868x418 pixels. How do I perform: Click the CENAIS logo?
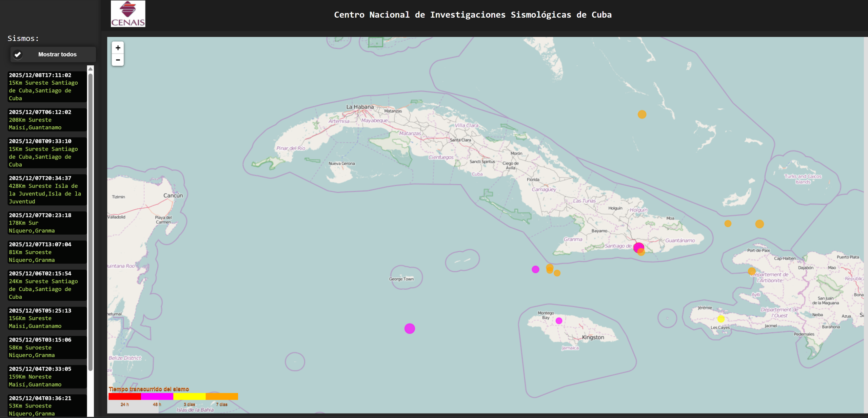point(128,14)
